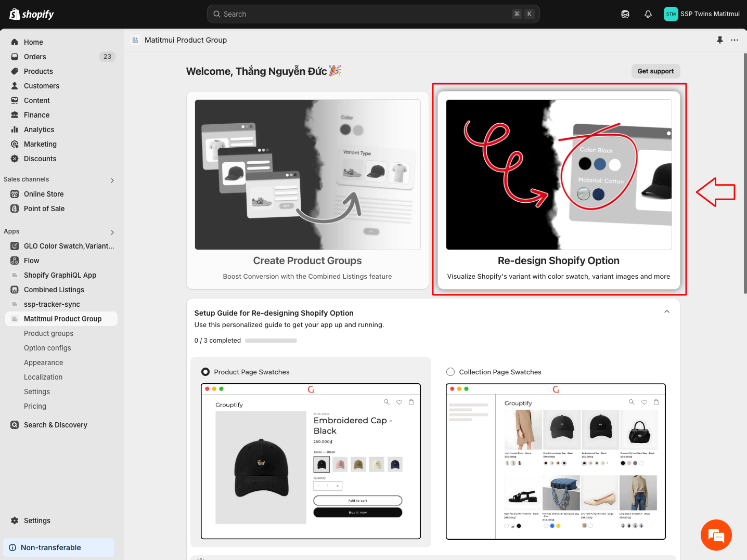Expand the Sales channels section chevron

(112, 180)
